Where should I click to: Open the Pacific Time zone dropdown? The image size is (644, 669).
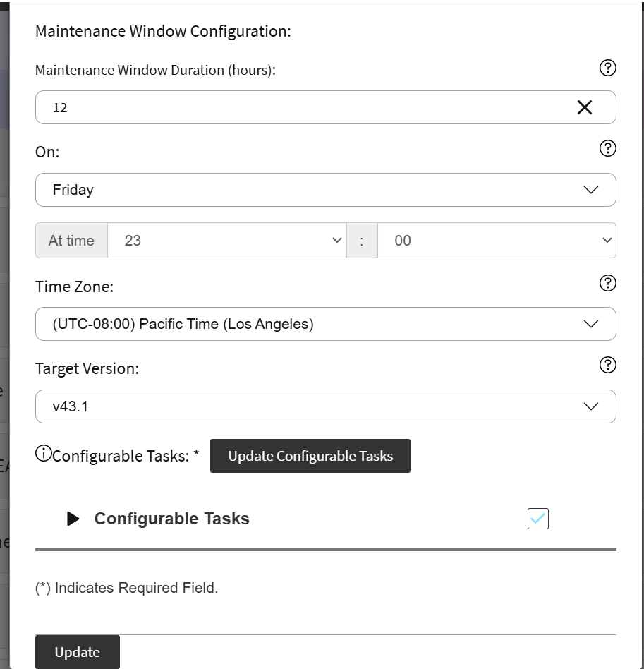[325, 324]
